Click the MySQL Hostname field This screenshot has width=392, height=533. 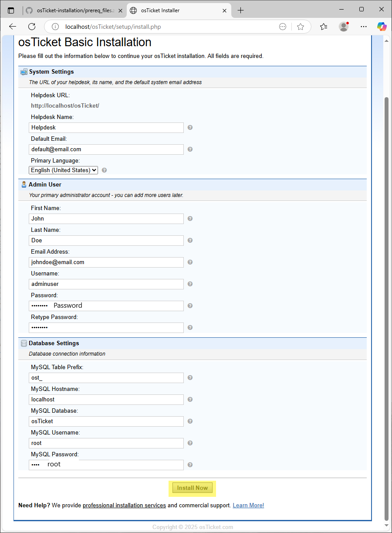click(106, 400)
